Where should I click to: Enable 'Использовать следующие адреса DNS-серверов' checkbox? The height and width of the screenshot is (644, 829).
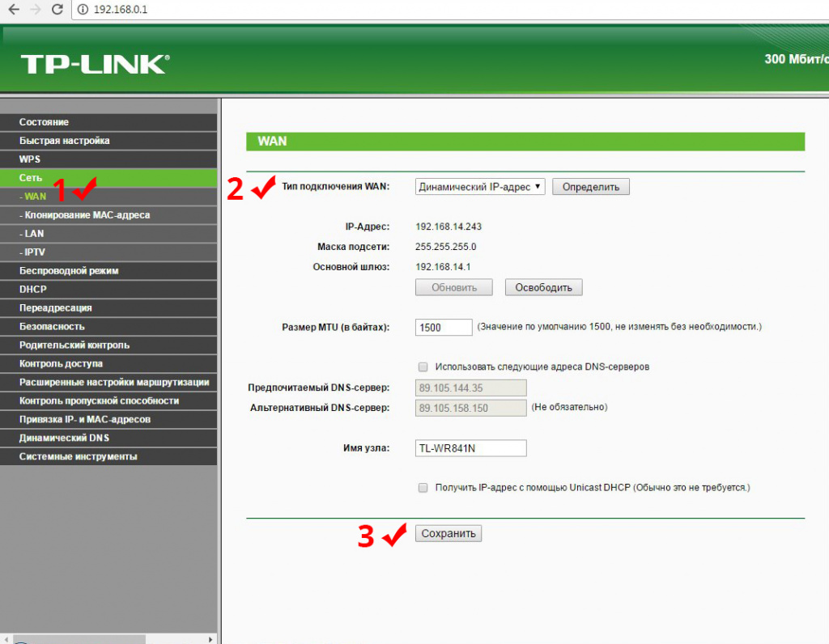(x=423, y=366)
